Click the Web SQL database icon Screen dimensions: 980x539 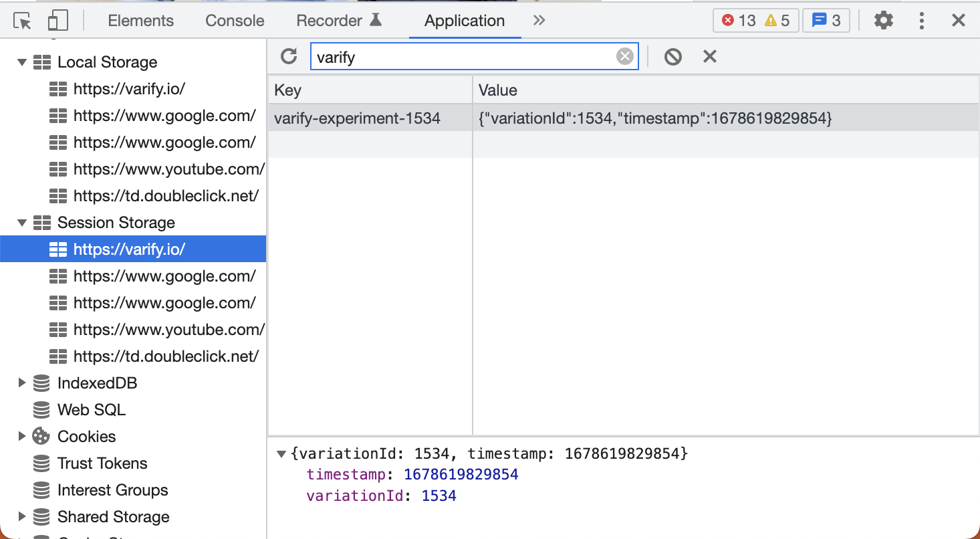[x=41, y=410]
